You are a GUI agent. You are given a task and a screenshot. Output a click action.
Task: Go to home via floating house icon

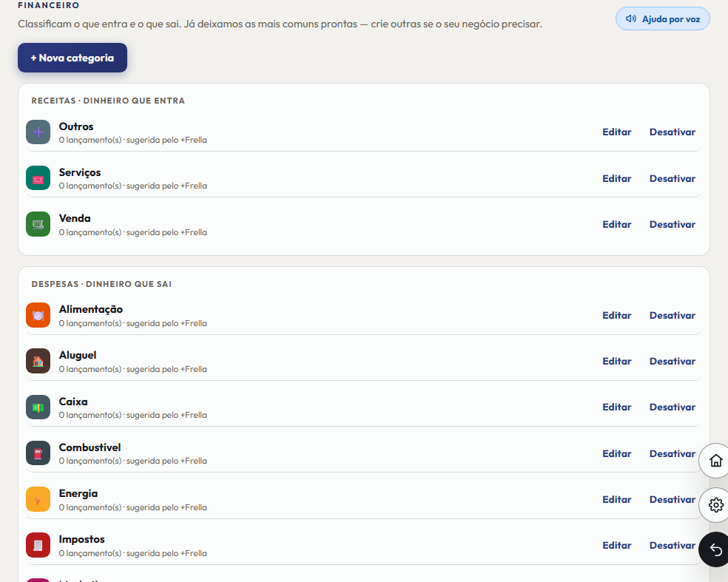pos(715,461)
